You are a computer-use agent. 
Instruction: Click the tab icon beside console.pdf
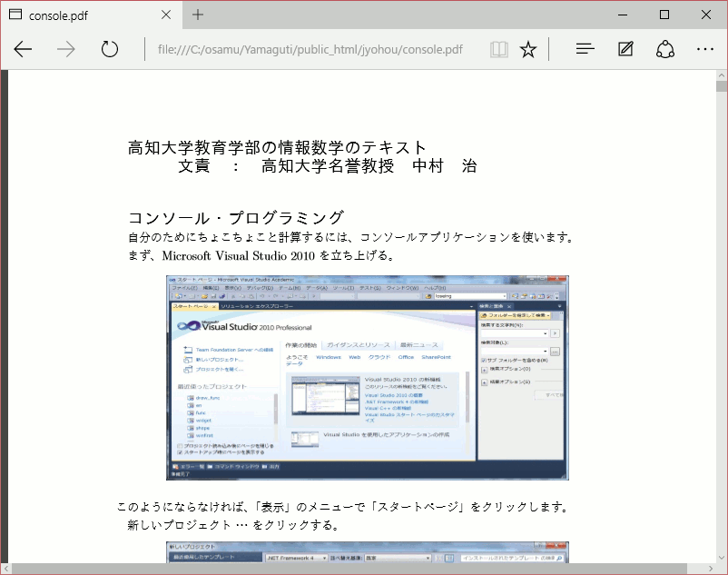pos(15,15)
